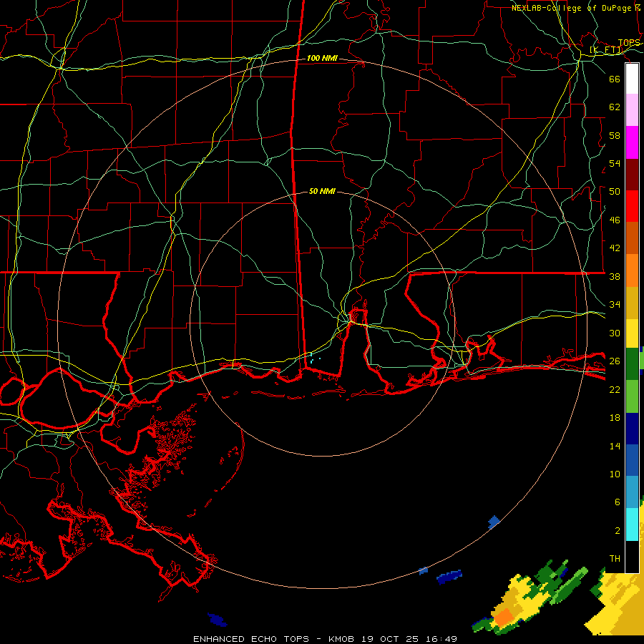Click the 'KMOB' radar site identifier
The width and height of the screenshot is (644, 644).
[341, 639]
